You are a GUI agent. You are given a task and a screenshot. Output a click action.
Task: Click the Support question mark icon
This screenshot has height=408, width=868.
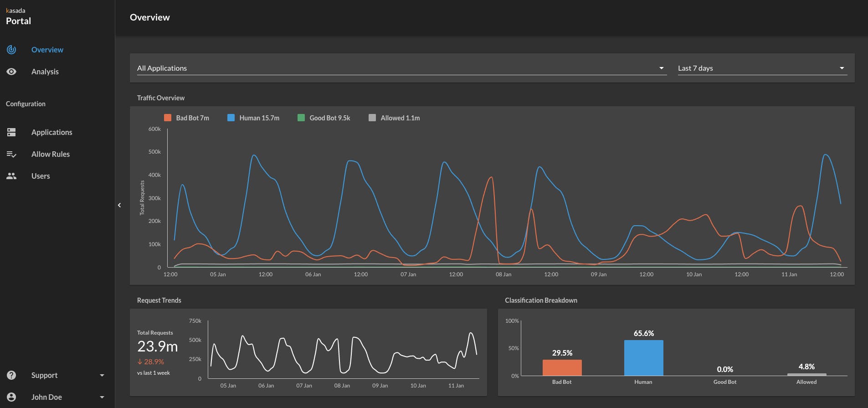coord(11,375)
